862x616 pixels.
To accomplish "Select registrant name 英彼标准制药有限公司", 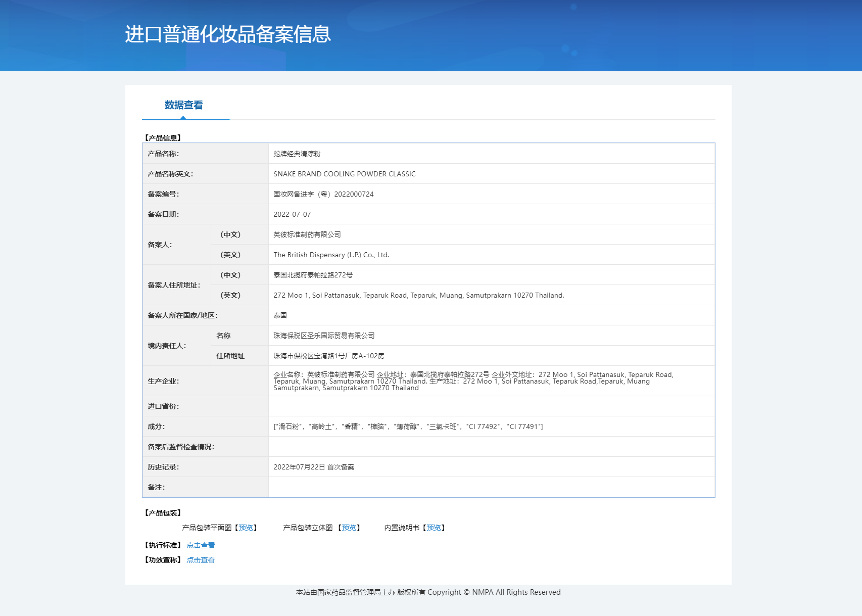I will point(307,234).
